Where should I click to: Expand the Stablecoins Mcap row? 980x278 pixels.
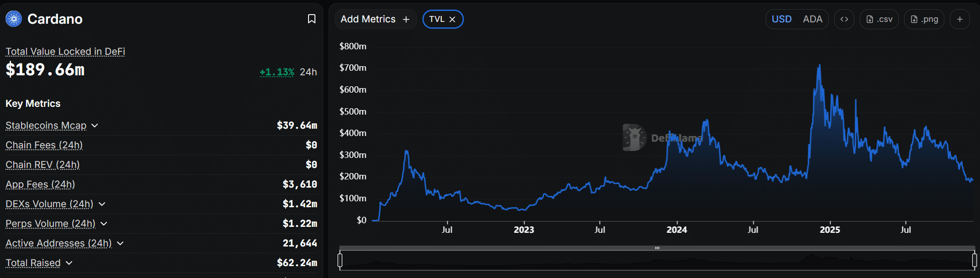click(x=95, y=126)
